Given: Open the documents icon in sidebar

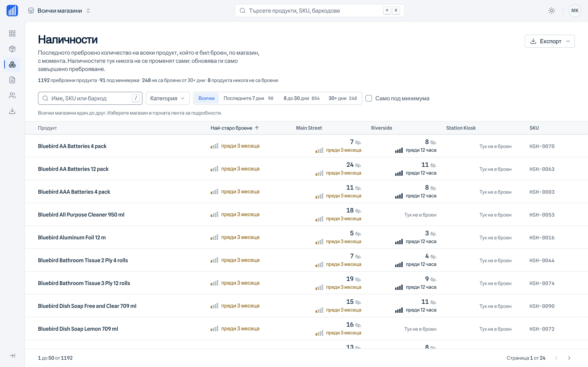Looking at the screenshot, I should 12,80.
